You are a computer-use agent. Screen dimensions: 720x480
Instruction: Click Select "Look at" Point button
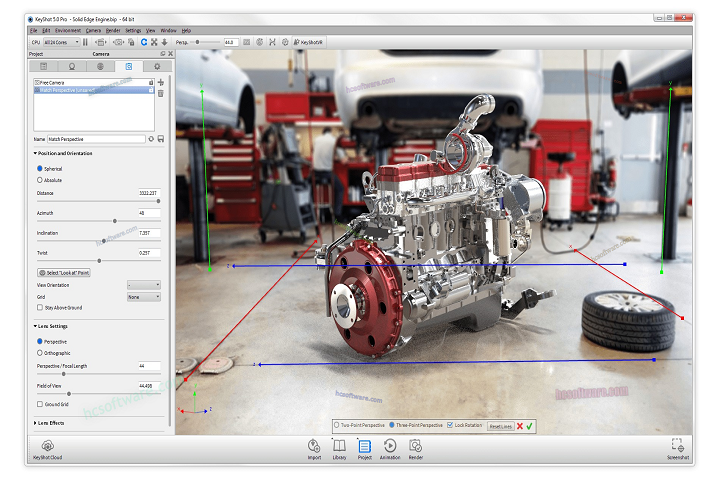point(64,273)
